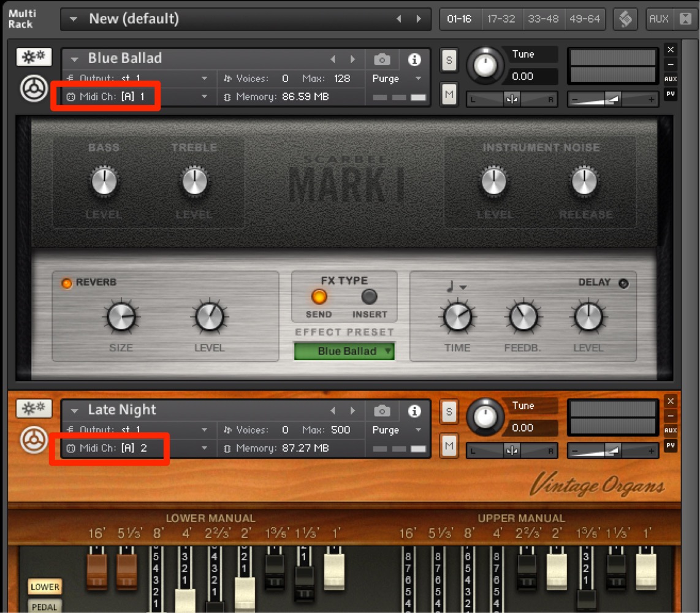Open Late Night instrument options wrench icon
The height and width of the screenshot is (613, 700).
34,408
